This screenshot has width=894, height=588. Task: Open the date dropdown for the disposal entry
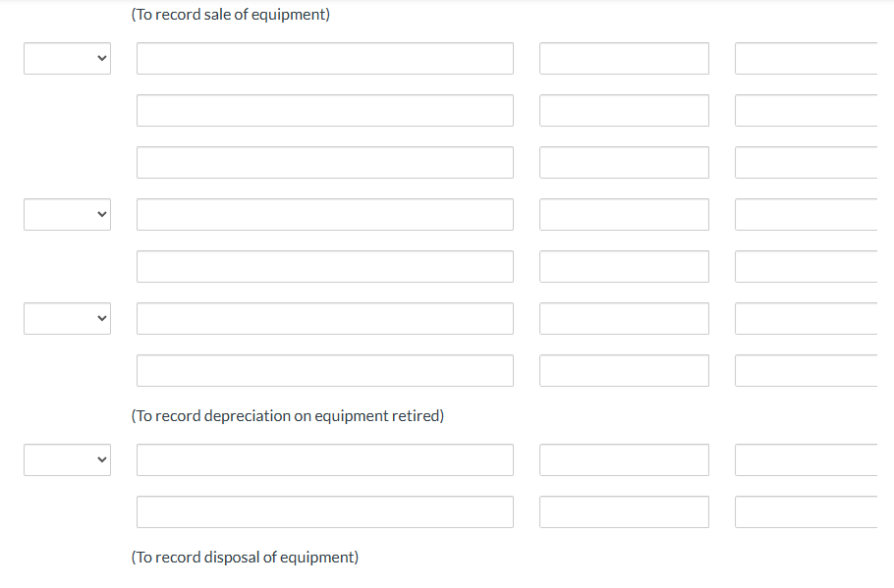coord(67,459)
